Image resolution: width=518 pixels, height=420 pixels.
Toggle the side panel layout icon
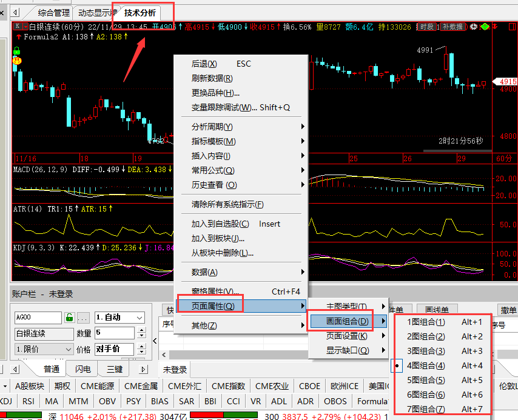coord(512,27)
